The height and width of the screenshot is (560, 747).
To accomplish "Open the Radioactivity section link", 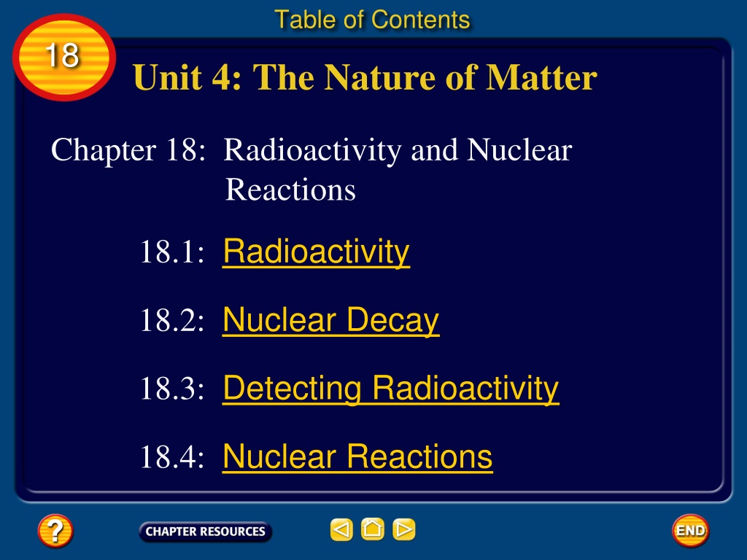I will tap(317, 252).
